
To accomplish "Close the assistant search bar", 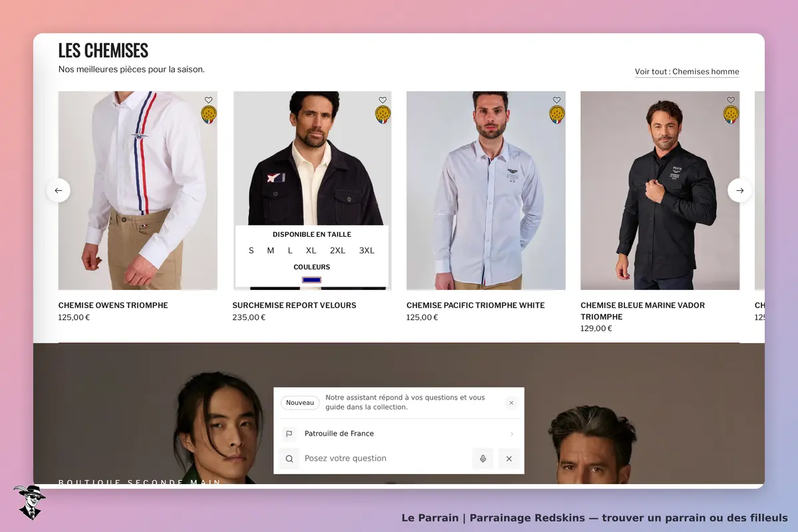I will [509, 459].
